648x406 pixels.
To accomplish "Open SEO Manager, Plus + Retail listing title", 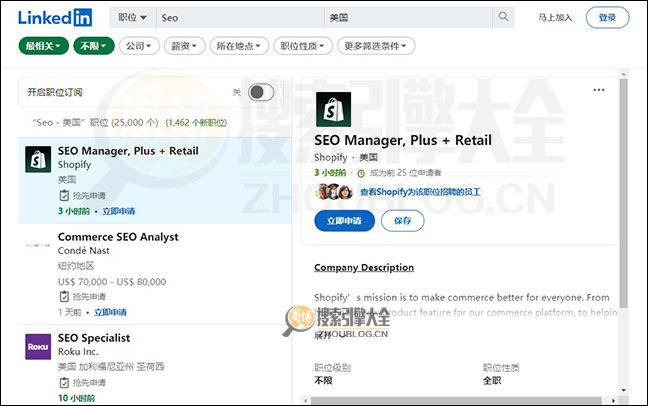I will (x=128, y=151).
